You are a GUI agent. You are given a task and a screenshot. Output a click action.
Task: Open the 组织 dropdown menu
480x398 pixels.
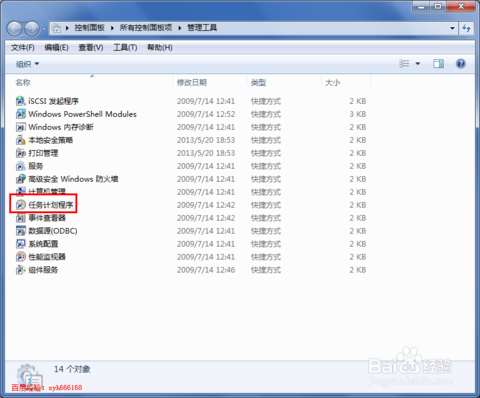coord(27,64)
